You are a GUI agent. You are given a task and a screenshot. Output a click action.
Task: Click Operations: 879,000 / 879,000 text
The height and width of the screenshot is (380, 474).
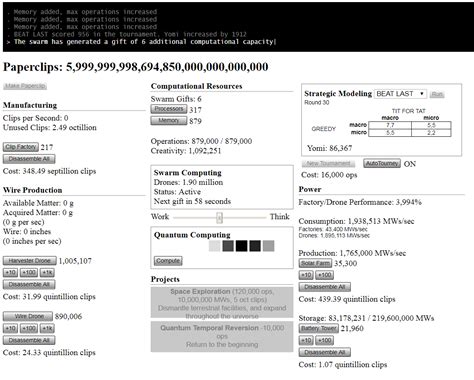click(x=201, y=141)
